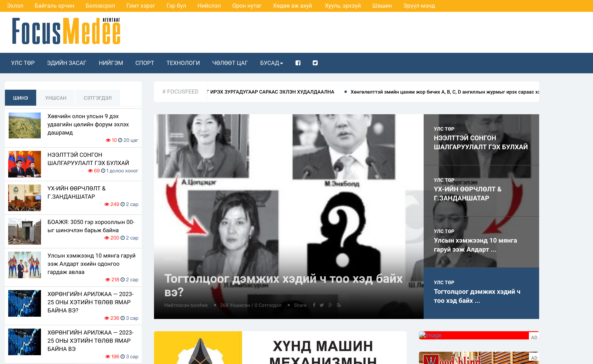Switch to the СЭТГЭГДЭЛ tab
Image resolution: width=593 pixels, height=364 pixels.
tap(97, 98)
